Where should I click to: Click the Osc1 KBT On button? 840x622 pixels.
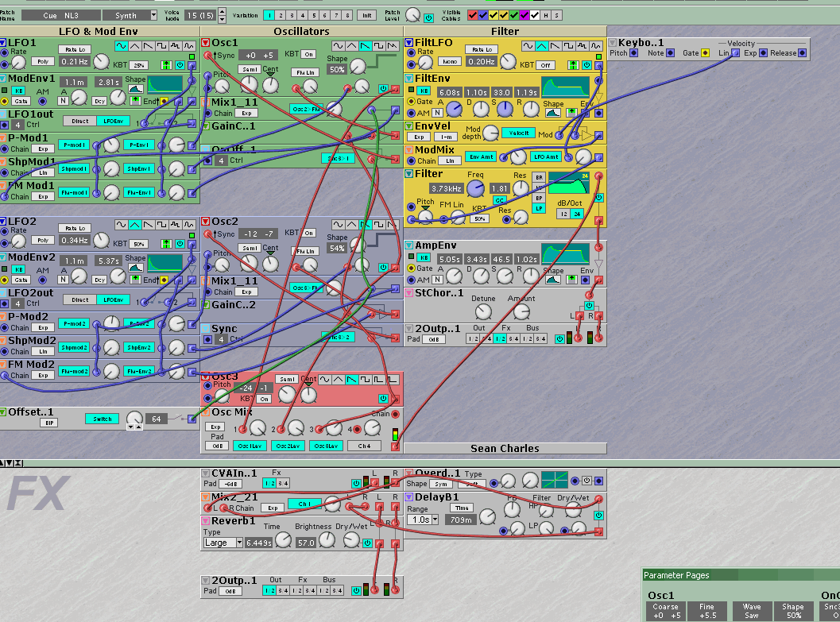point(308,54)
